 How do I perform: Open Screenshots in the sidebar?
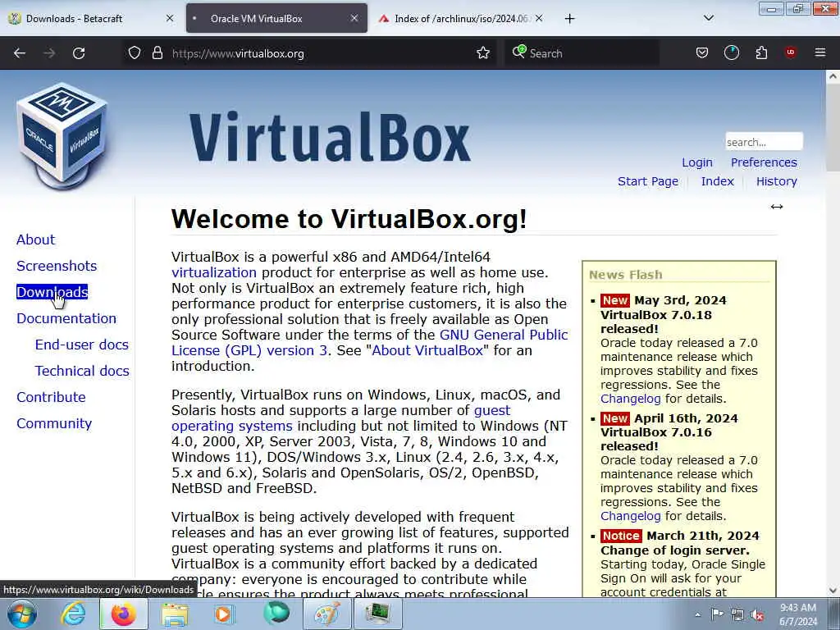57,266
